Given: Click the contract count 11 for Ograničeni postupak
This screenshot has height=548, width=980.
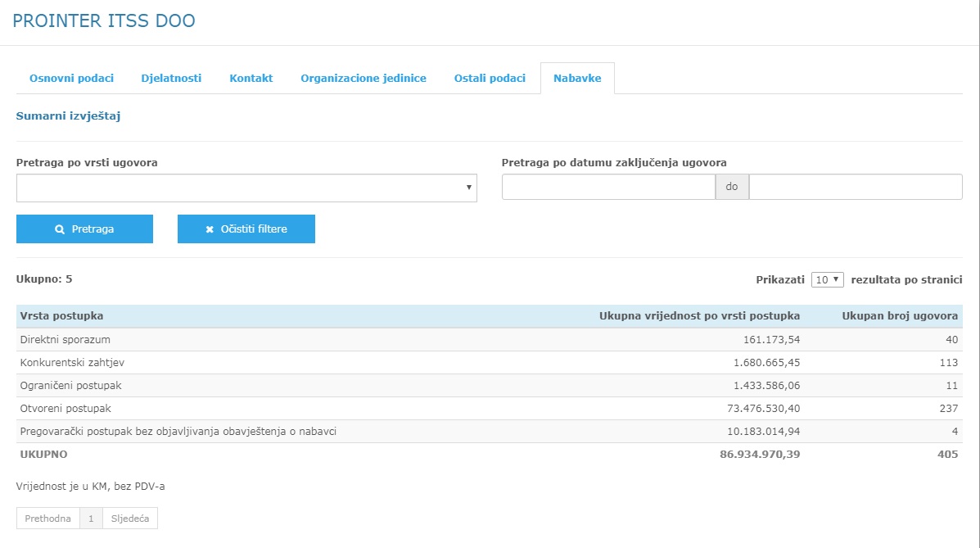Looking at the screenshot, I should coord(952,386).
